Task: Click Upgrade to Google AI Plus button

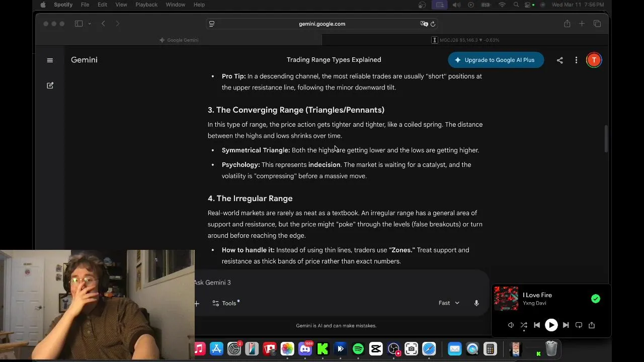Action: pos(496,60)
